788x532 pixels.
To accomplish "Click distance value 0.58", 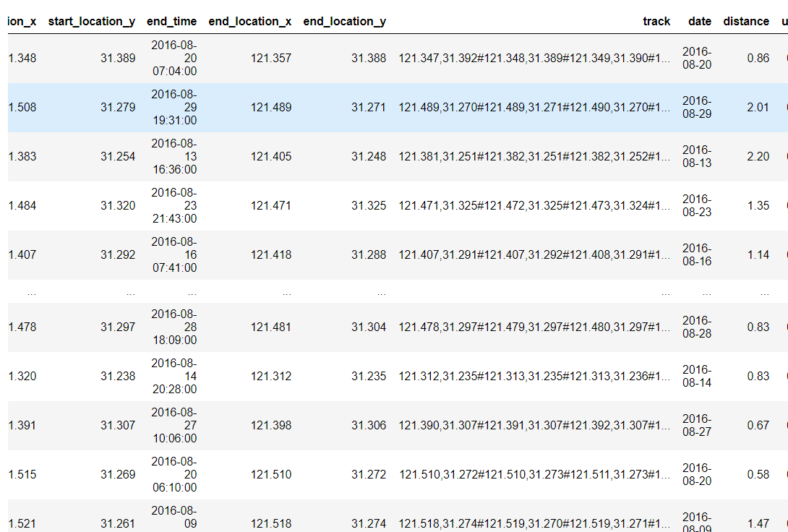I will (758, 475).
